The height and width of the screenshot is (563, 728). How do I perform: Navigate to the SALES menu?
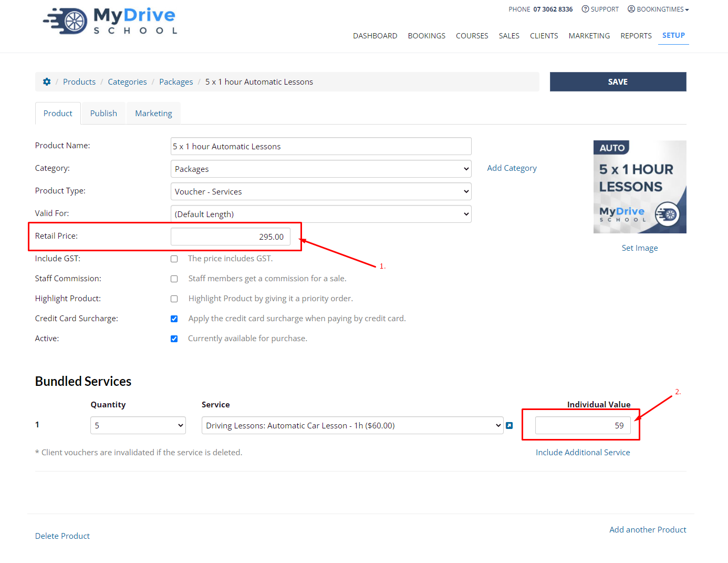(509, 36)
